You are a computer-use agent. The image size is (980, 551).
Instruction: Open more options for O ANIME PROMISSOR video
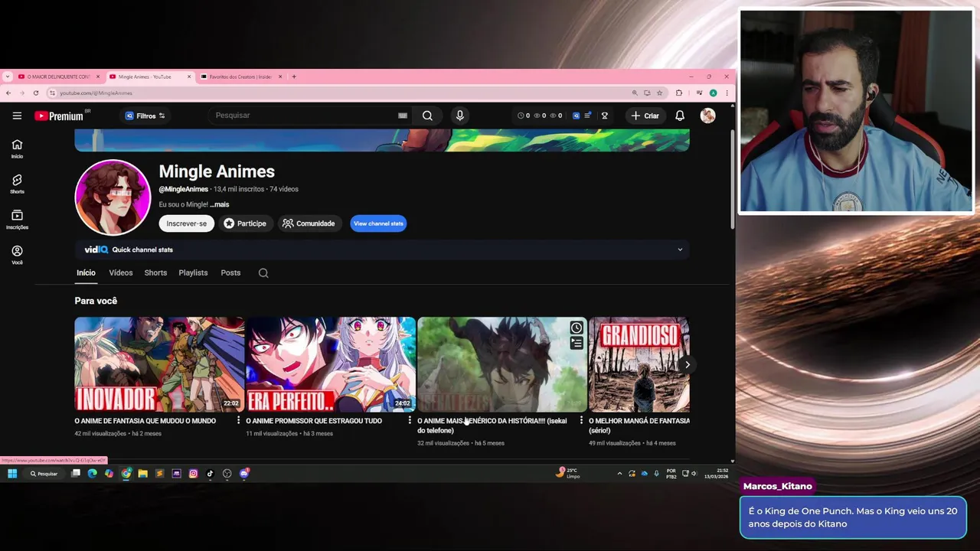tap(410, 420)
